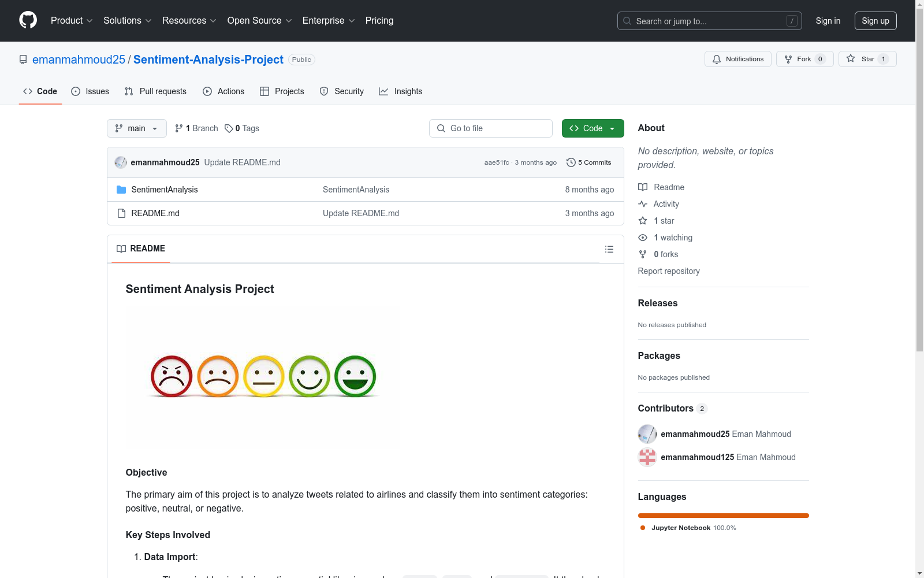
Task: Open the Insights tab
Action: (401, 91)
